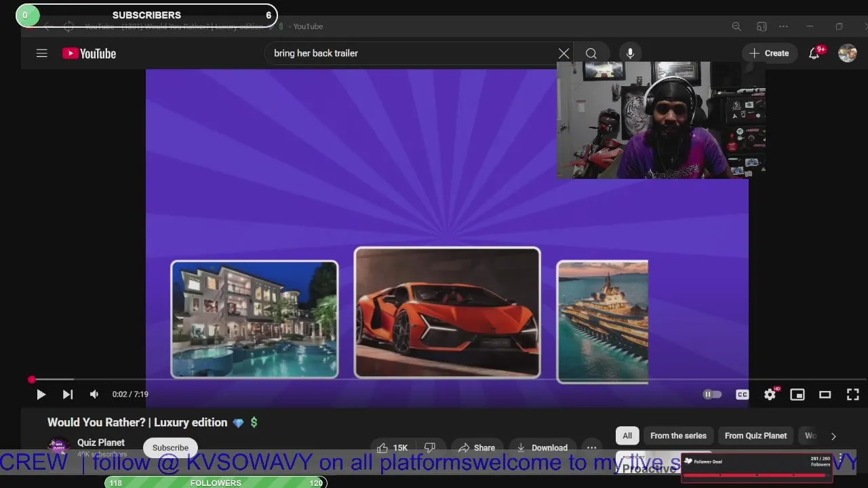Viewport: 868px width, 488px height.
Task: Click the yacht image in video
Action: tap(602, 323)
